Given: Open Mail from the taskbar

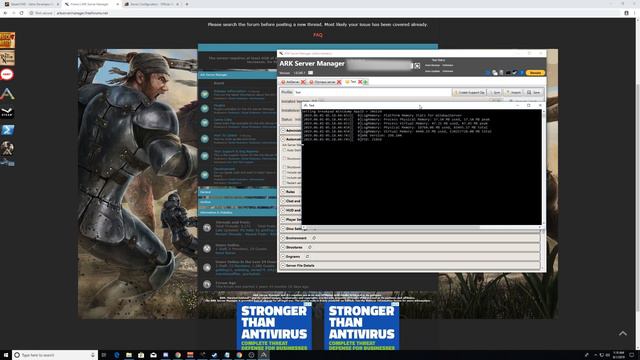Looking at the screenshot, I should coord(153,355).
